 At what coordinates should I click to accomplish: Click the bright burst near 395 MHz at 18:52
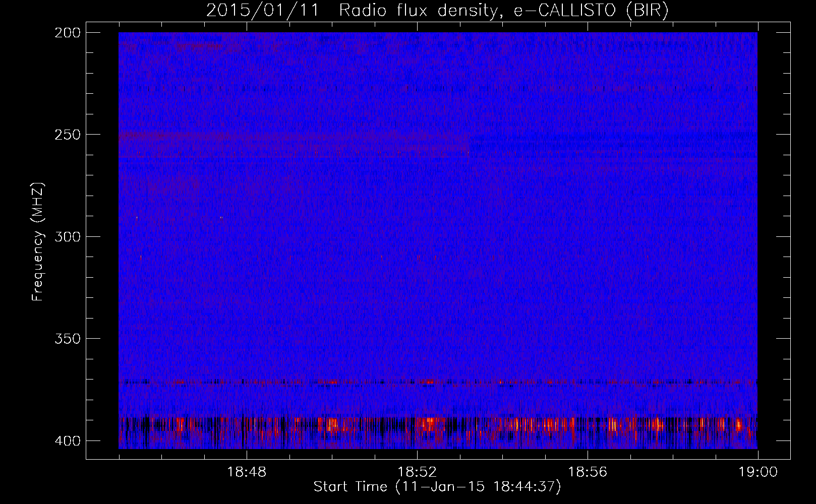(x=429, y=424)
